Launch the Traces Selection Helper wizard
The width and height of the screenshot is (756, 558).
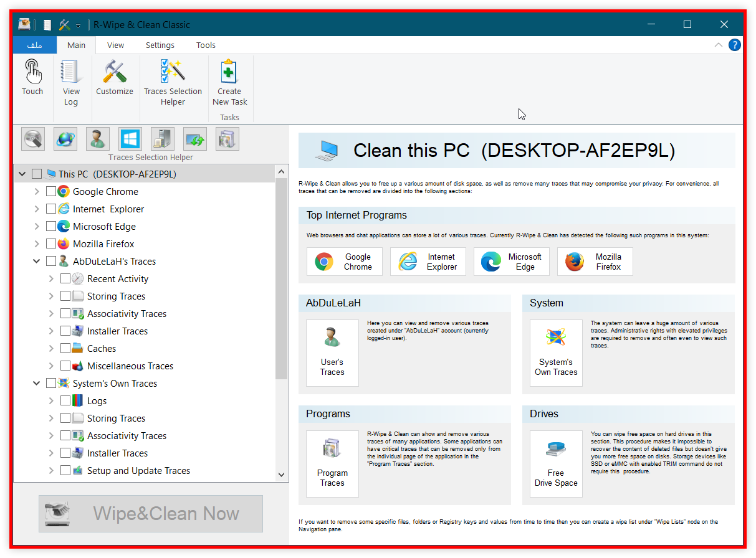[x=173, y=82]
